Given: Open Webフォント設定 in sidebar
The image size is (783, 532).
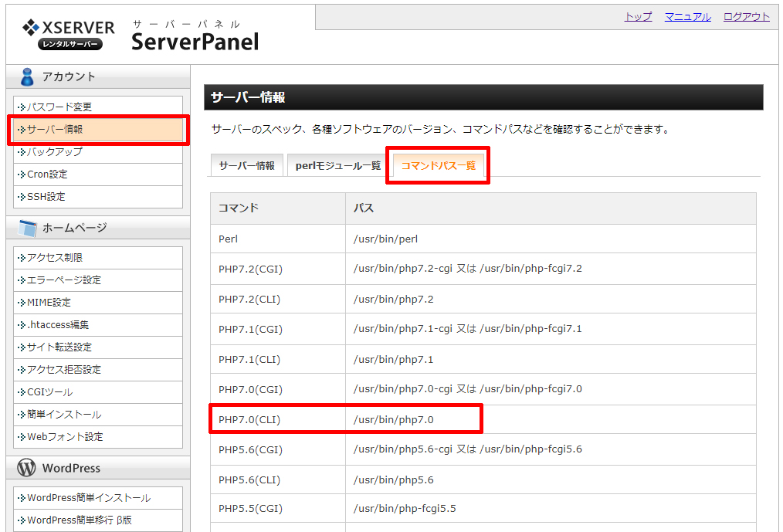Looking at the screenshot, I should click(65, 437).
